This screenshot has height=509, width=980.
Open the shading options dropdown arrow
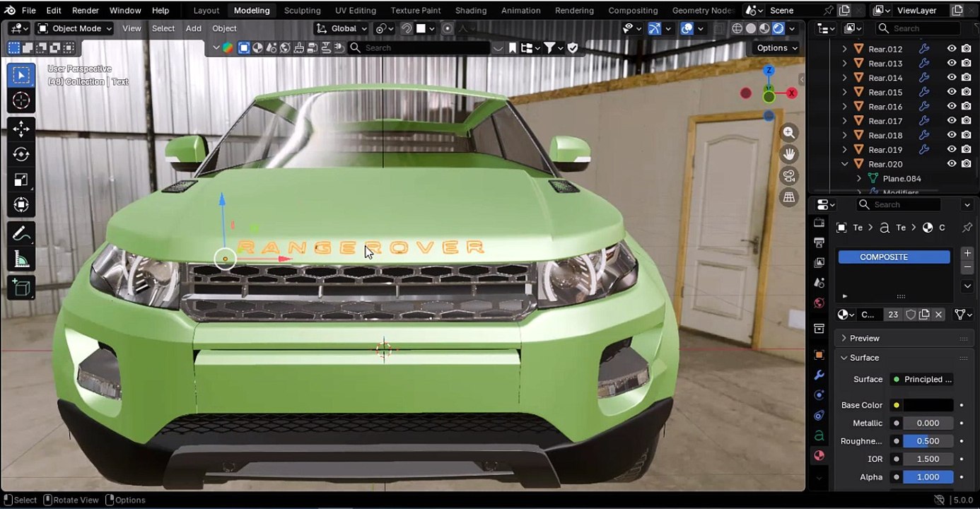coord(793,28)
